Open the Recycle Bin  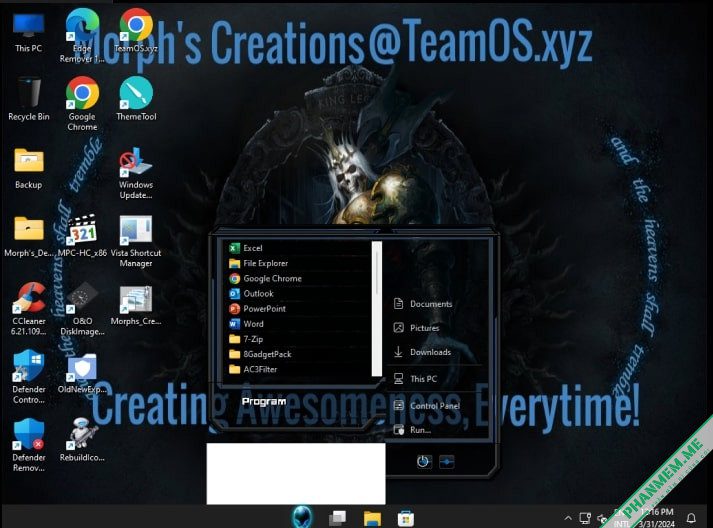[x=28, y=99]
